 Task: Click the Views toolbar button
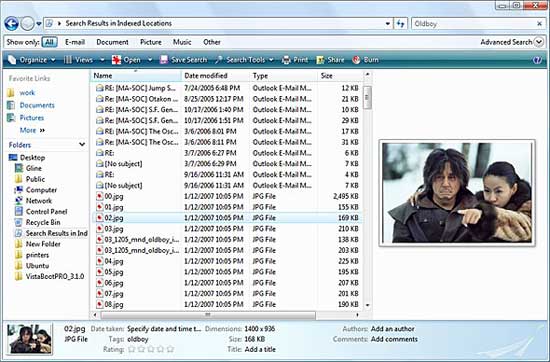(x=79, y=60)
